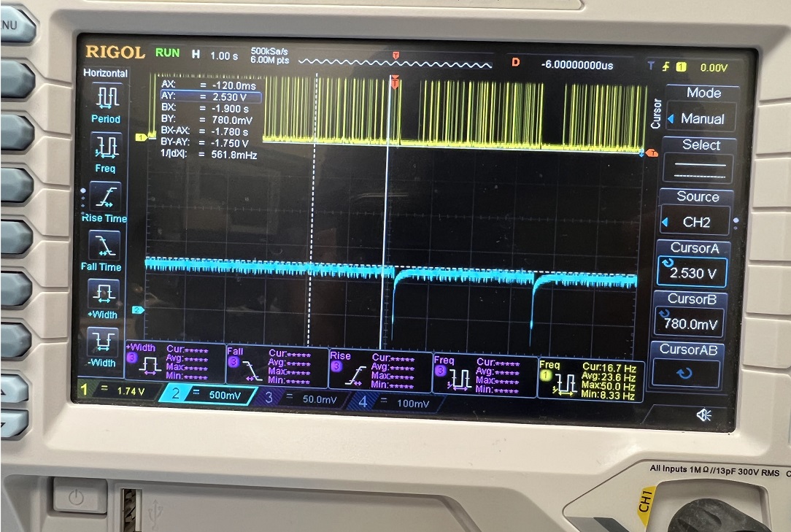Select the +Width measurement icon
The height and width of the screenshot is (532, 791).
point(104,293)
